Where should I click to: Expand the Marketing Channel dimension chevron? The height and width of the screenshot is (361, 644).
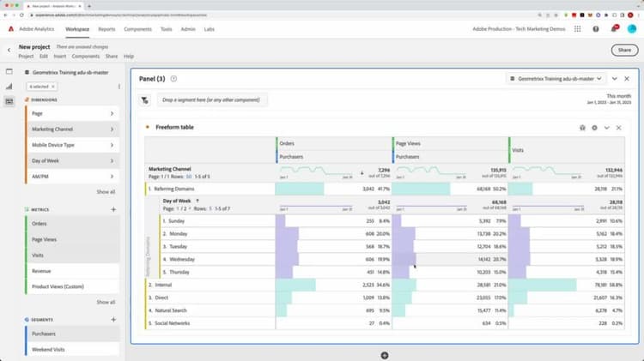[x=112, y=129]
